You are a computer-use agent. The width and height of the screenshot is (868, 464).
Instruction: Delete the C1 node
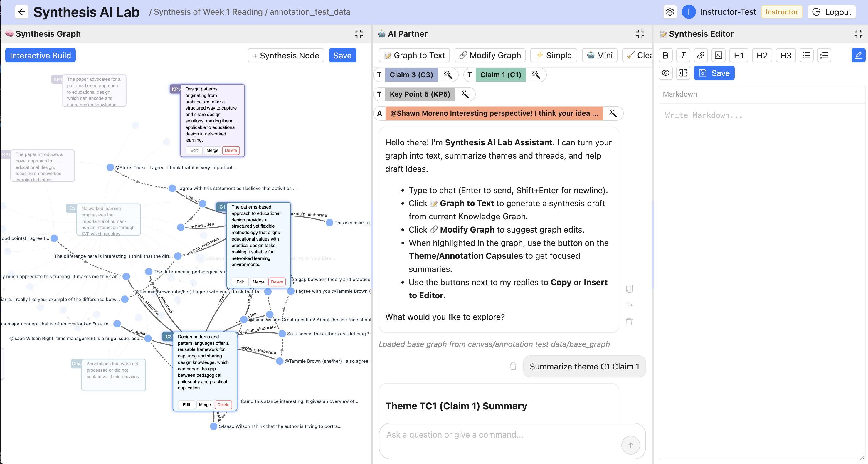(x=277, y=282)
